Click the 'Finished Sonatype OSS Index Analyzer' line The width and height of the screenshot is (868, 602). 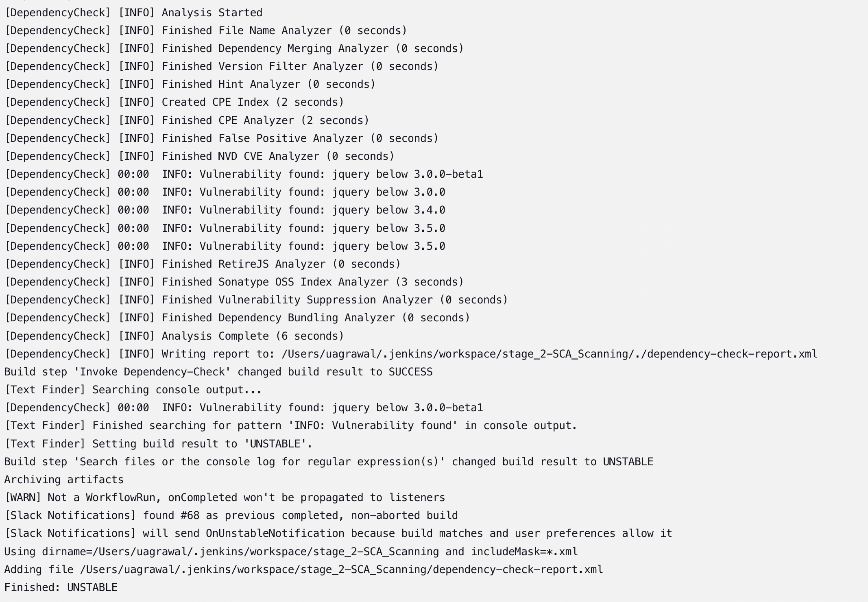[x=234, y=282]
